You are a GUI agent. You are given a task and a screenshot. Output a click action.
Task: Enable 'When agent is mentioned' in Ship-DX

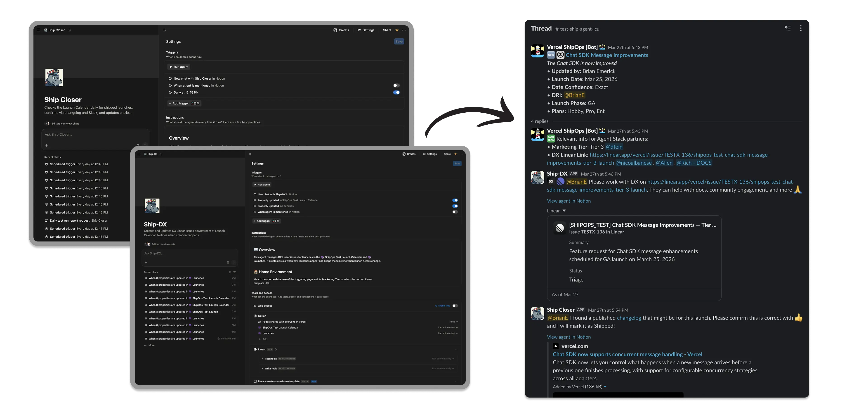pyautogui.click(x=455, y=212)
